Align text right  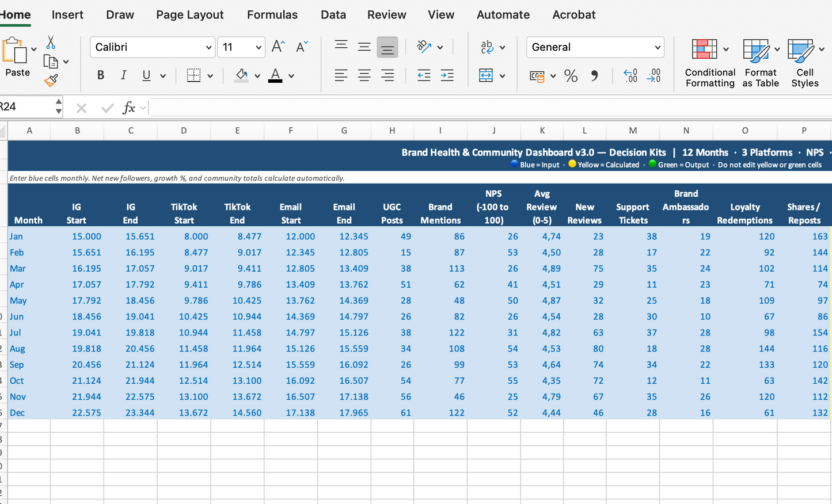point(387,75)
